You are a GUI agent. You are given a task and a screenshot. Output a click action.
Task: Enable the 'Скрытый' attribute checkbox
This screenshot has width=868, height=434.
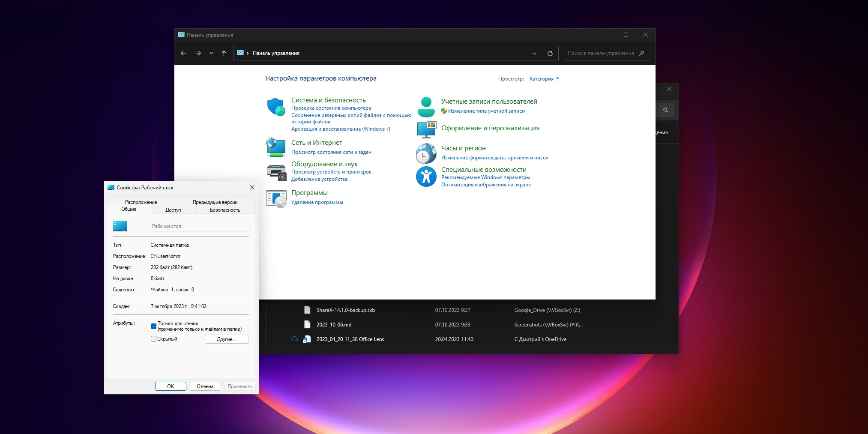tap(153, 339)
